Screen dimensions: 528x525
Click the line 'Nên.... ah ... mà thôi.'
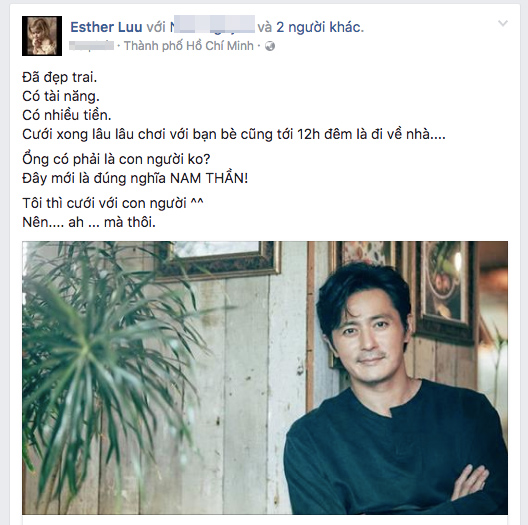click(89, 223)
